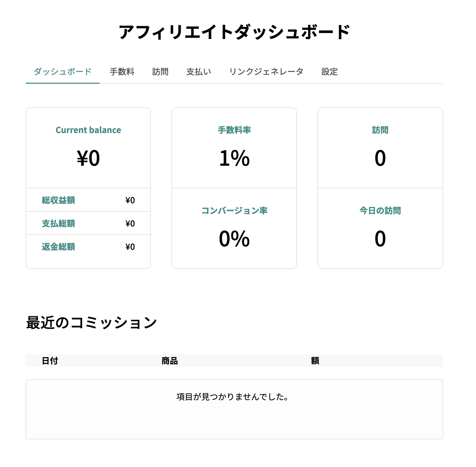Switch to the 設定 tab

[x=329, y=72]
